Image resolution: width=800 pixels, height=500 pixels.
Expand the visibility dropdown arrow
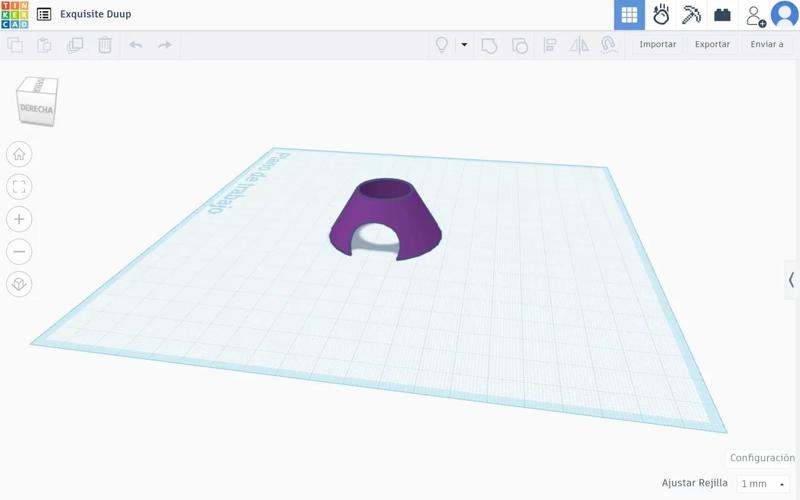pyautogui.click(x=464, y=45)
